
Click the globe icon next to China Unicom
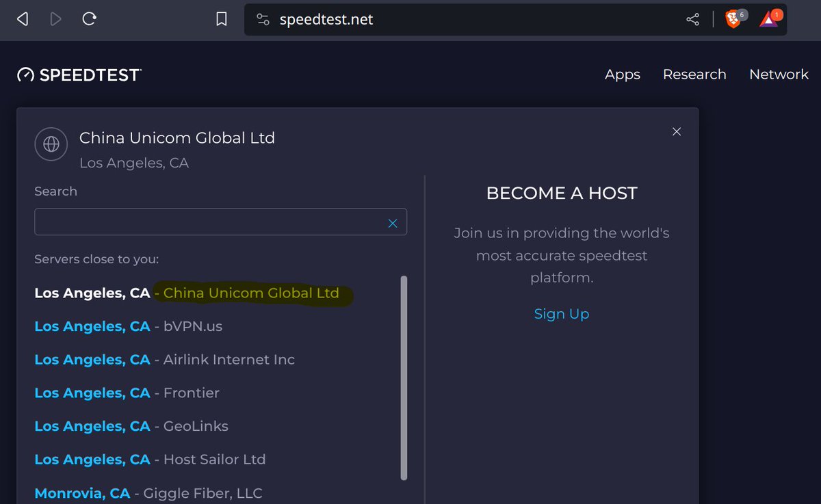51,144
